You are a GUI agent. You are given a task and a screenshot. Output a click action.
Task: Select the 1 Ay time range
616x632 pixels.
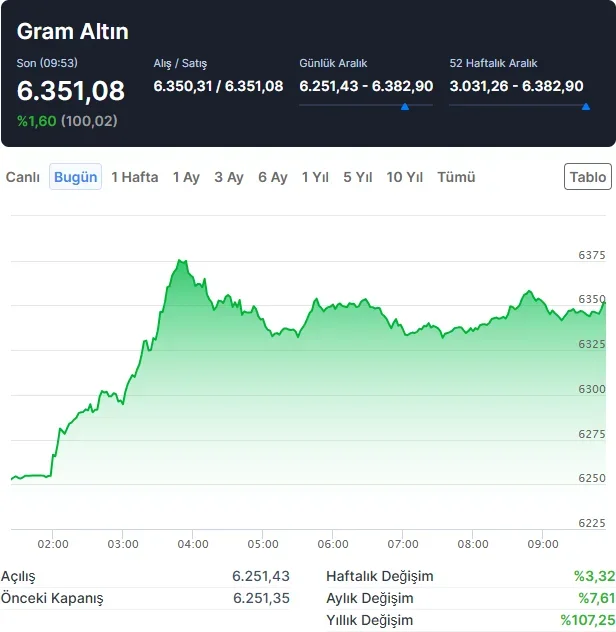coord(186,177)
